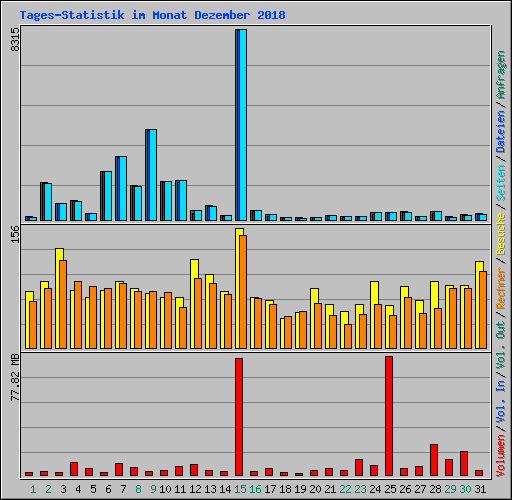Viewport: 512px width, 500px height.
Task: Click day label 15 on the x-axis
Action: click(x=240, y=489)
